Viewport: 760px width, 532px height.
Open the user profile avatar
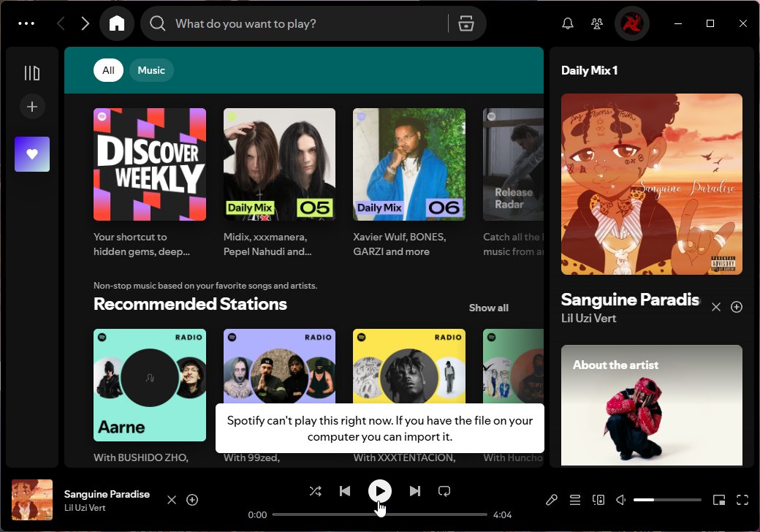pos(632,23)
